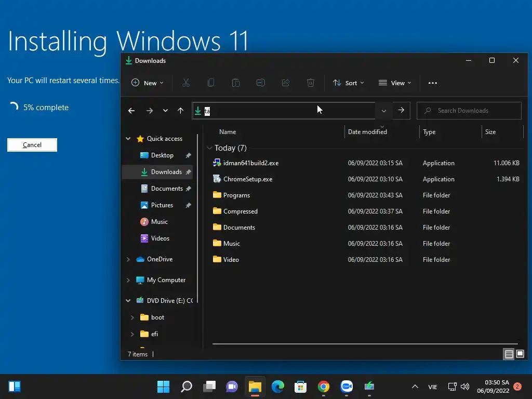
Task: Open recent locations dropdown chevron
Action: click(165, 111)
